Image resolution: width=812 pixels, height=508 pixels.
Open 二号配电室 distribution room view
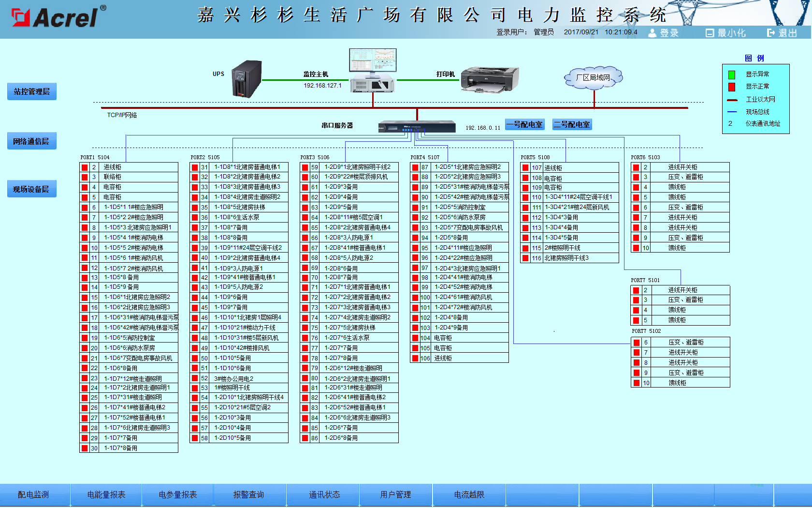click(x=572, y=124)
